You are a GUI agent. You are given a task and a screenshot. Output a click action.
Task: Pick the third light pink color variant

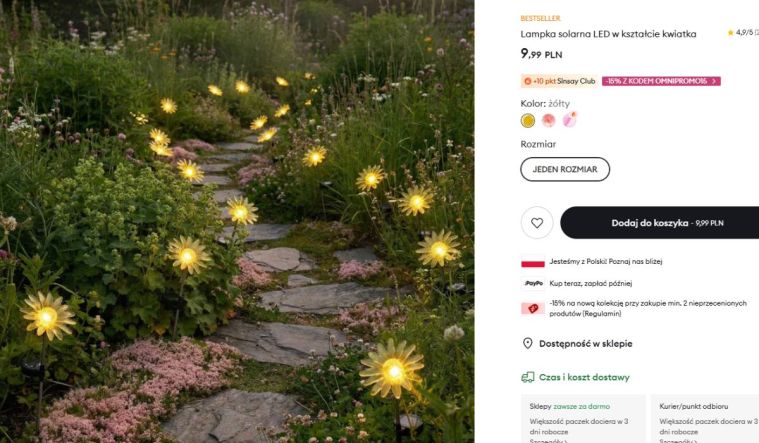click(x=569, y=121)
